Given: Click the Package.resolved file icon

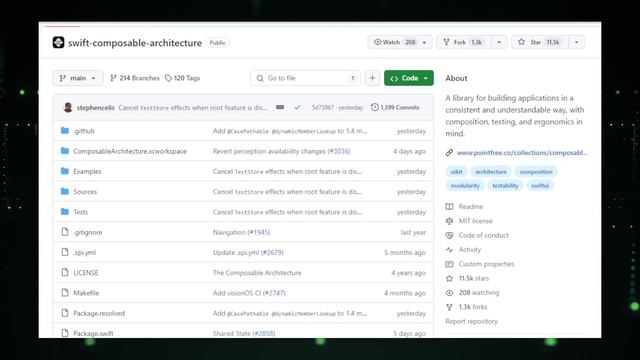Looking at the screenshot, I should [65, 313].
